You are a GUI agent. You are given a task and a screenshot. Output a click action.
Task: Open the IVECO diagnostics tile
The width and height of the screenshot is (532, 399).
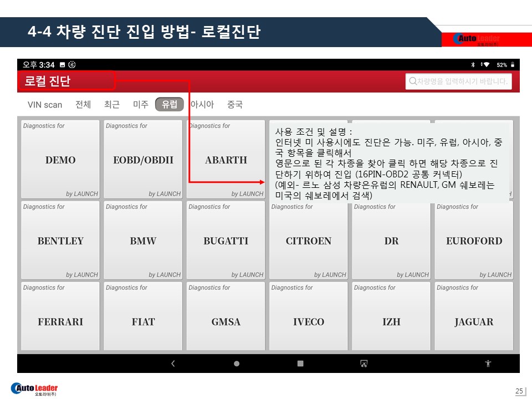(309, 316)
